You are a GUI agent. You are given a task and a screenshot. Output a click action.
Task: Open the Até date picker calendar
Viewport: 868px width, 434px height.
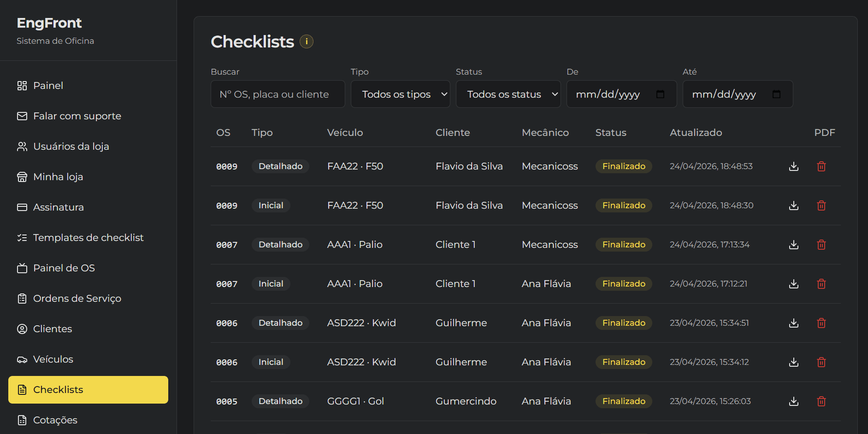pos(776,94)
